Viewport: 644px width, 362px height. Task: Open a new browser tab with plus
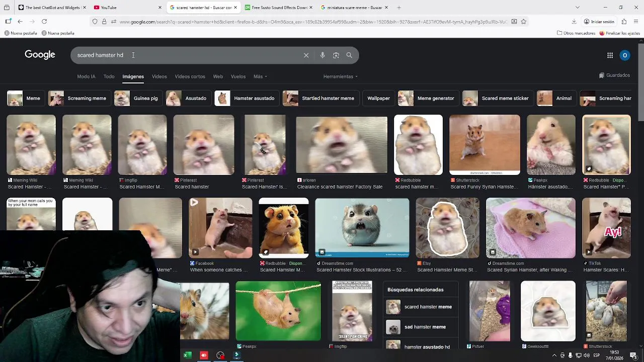[x=399, y=8]
